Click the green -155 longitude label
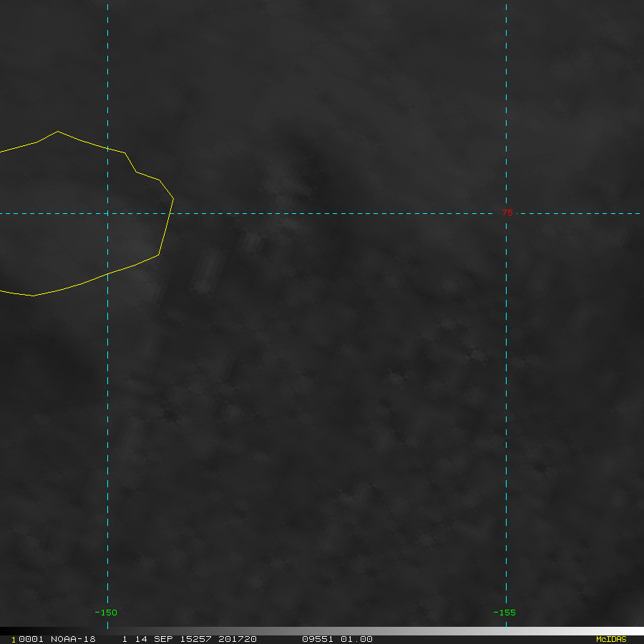This screenshot has width=644, height=644. tap(504, 613)
